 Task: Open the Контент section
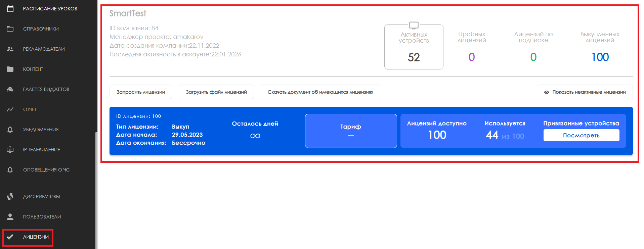click(33, 69)
